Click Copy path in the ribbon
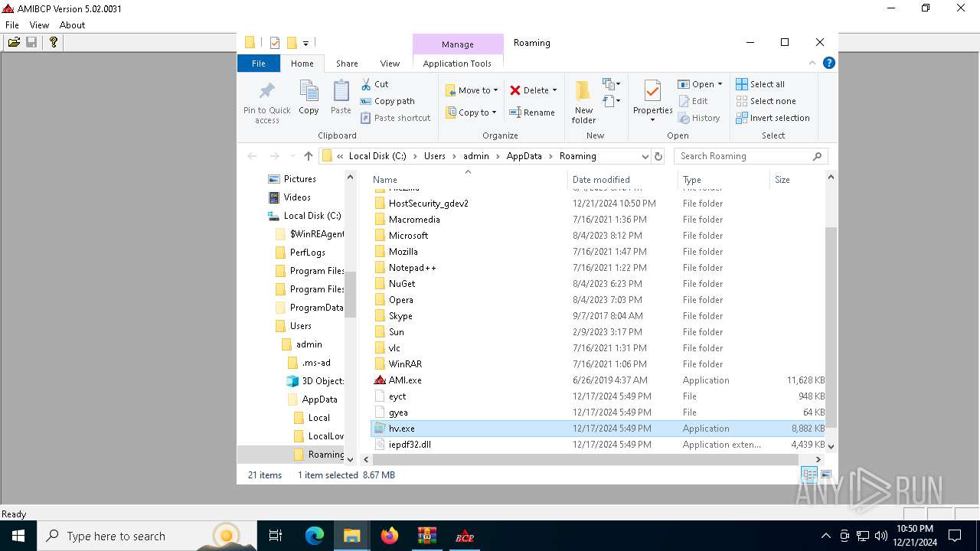This screenshot has width=980, height=551. tap(387, 101)
